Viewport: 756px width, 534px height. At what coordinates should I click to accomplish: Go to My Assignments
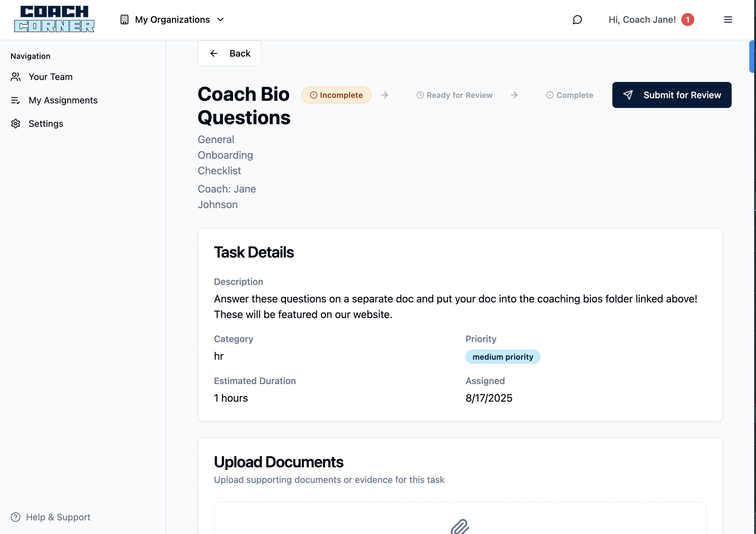tap(54, 100)
